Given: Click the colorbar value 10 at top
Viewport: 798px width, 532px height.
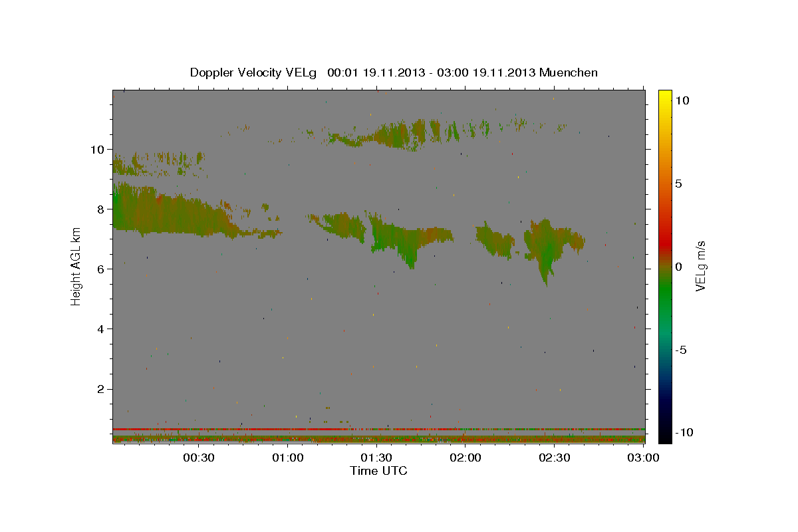Looking at the screenshot, I should (683, 100).
